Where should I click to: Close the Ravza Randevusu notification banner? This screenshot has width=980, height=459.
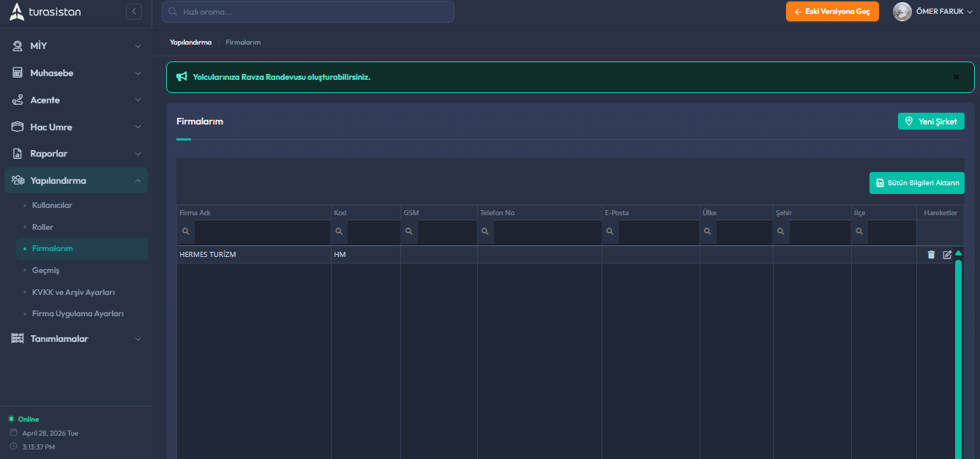(956, 77)
